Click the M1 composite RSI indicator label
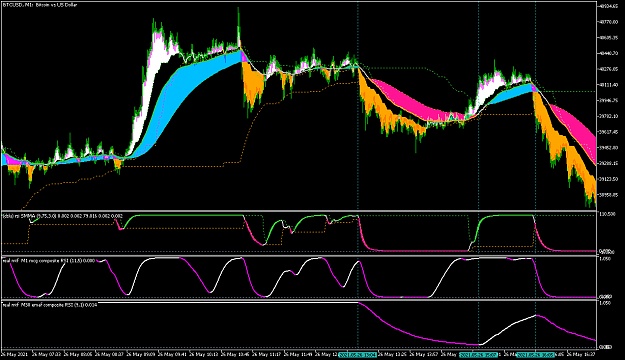The height and width of the screenshot is (360, 625). 49,261
